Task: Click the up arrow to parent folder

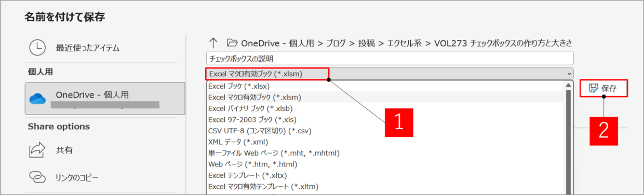Action: [212, 43]
